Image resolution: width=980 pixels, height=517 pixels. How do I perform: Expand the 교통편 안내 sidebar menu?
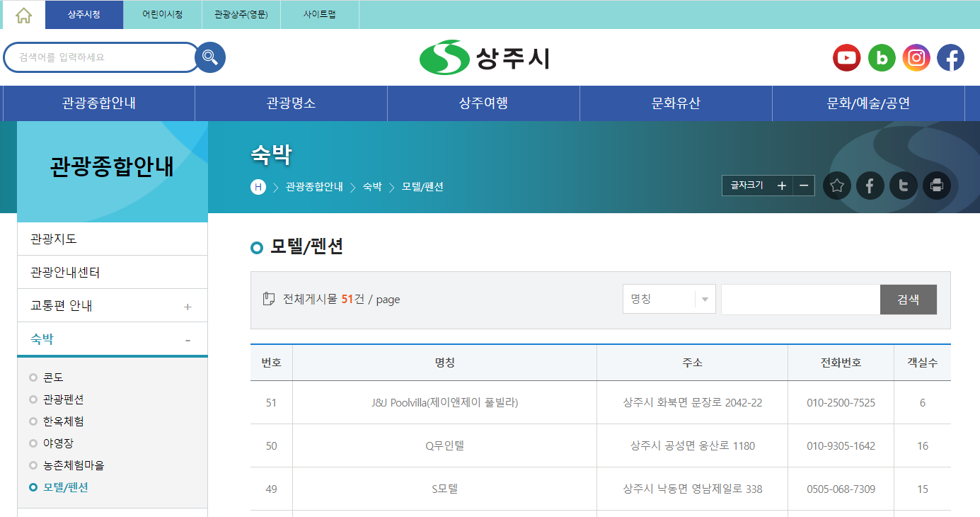tap(187, 307)
